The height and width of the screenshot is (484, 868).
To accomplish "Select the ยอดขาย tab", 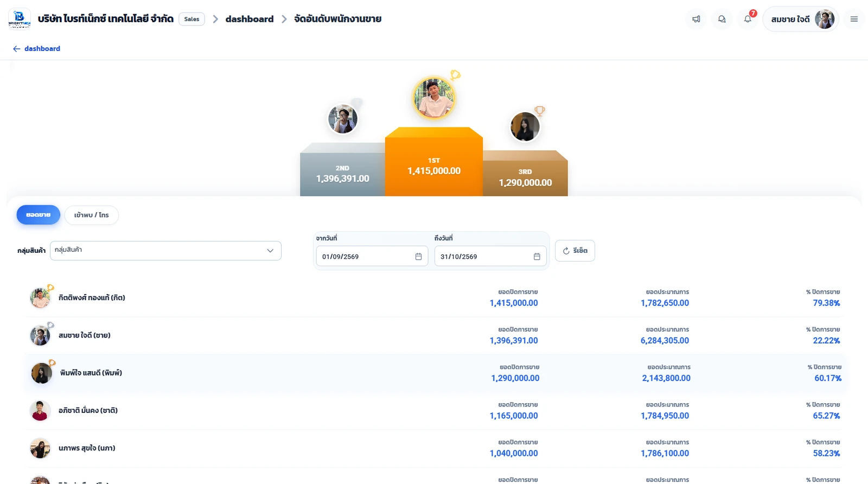I will pos(39,215).
